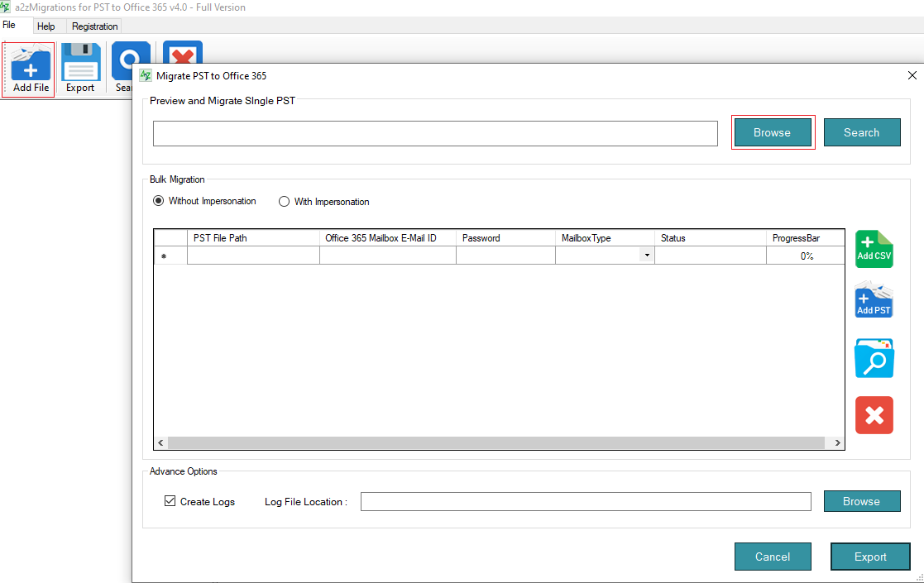
Task: Click the new row asterisk selector
Action: 170,256
